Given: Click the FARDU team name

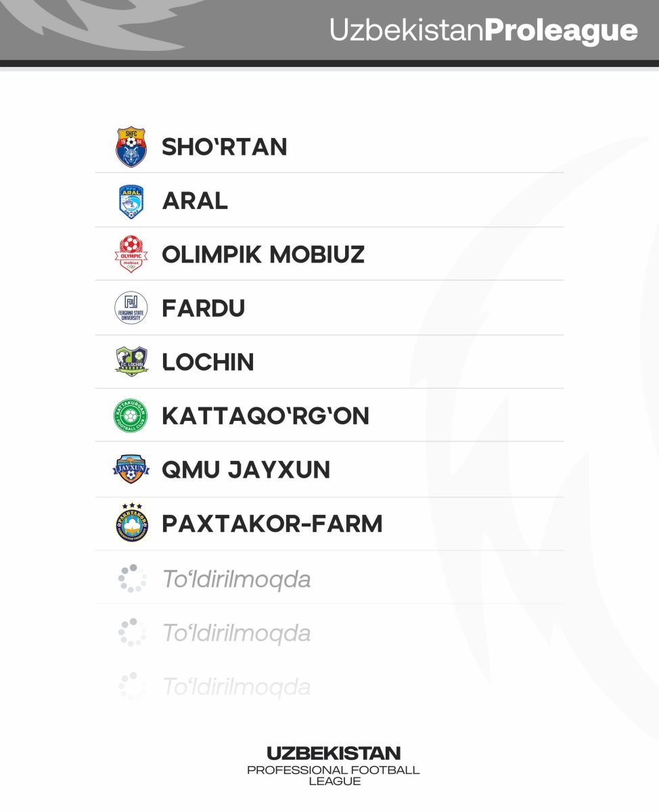Looking at the screenshot, I should coord(203,309).
